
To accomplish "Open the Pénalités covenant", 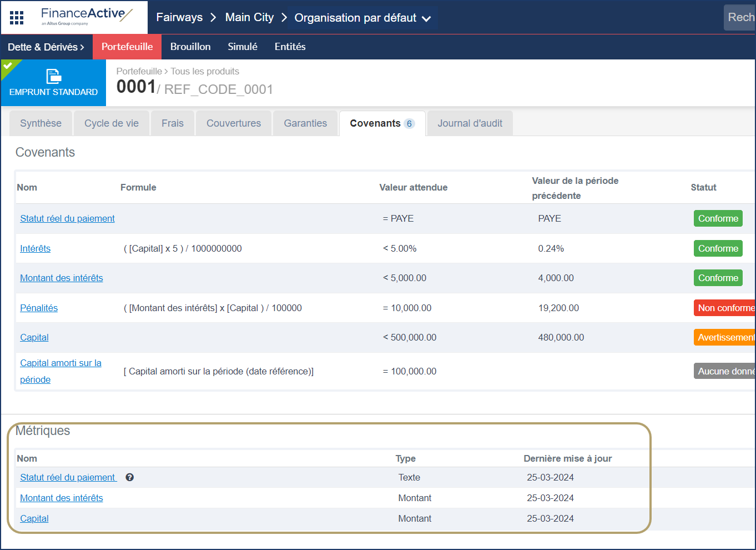I will pyautogui.click(x=38, y=308).
